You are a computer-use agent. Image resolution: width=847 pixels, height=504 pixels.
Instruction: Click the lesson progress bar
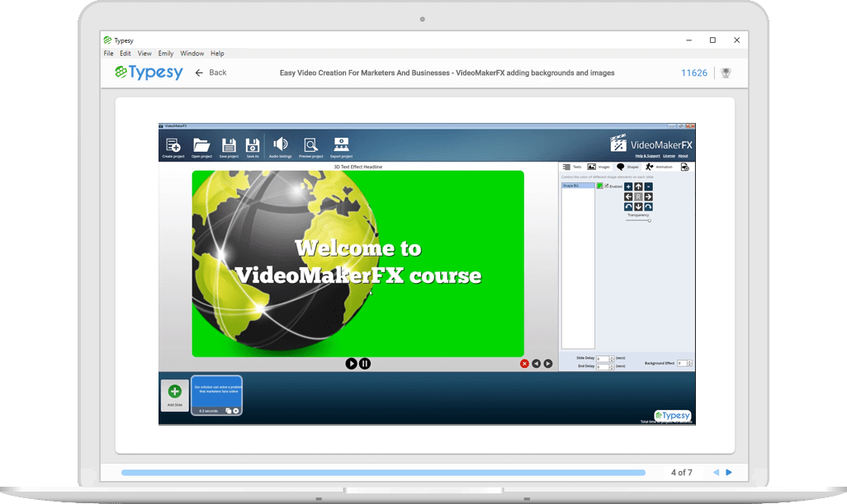pos(383,473)
